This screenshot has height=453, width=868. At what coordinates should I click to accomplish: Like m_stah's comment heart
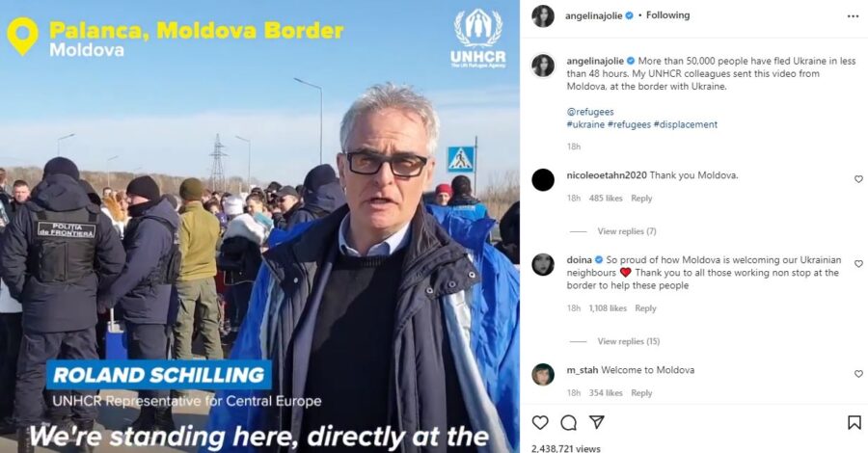(x=858, y=374)
